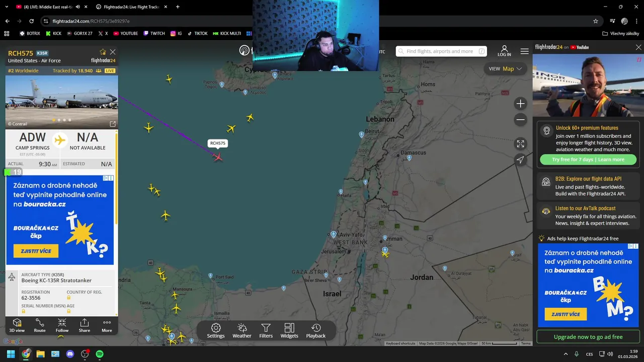Click the Keyboard shortcuts map link
The image size is (644, 362).
(x=400, y=343)
